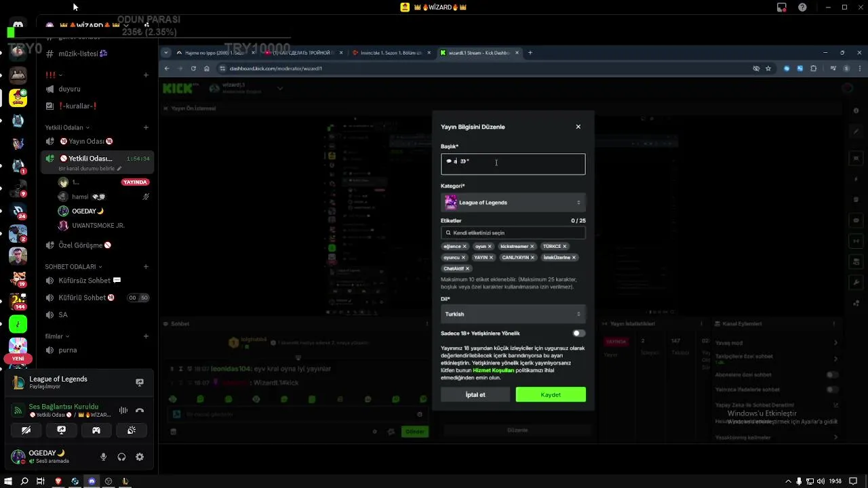Open a new browser tab
This screenshot has width=868, height=488.
point(530,52)
